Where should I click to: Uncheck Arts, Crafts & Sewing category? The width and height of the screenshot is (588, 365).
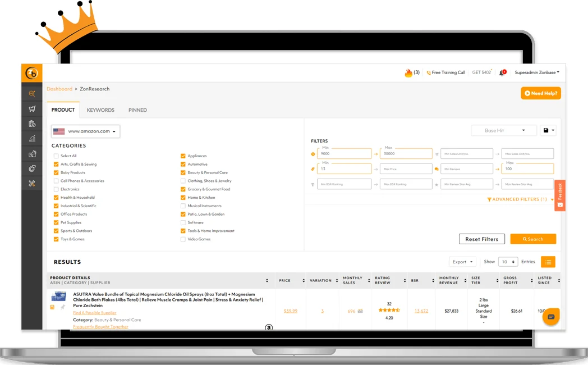pyautogui.click(x=56, y=165)
